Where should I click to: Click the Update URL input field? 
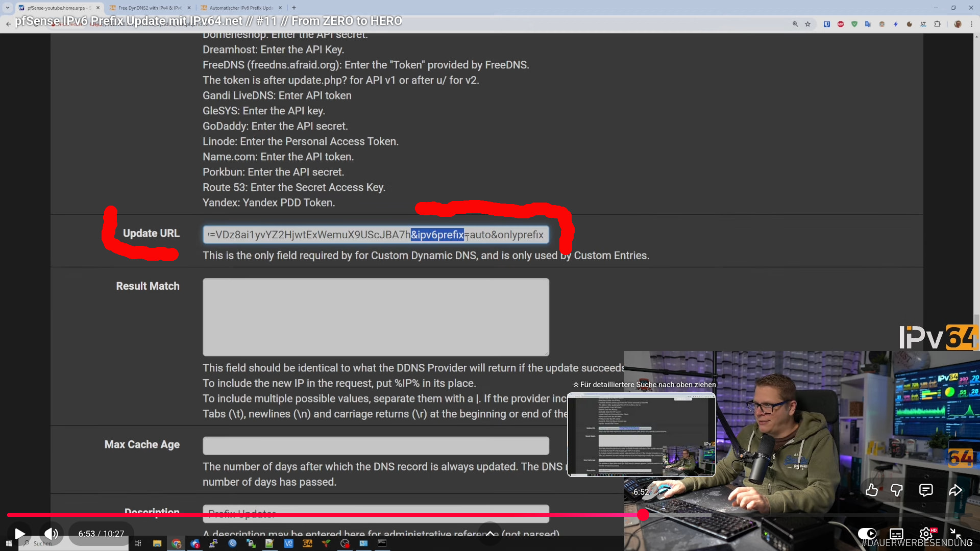click(376, 235)
